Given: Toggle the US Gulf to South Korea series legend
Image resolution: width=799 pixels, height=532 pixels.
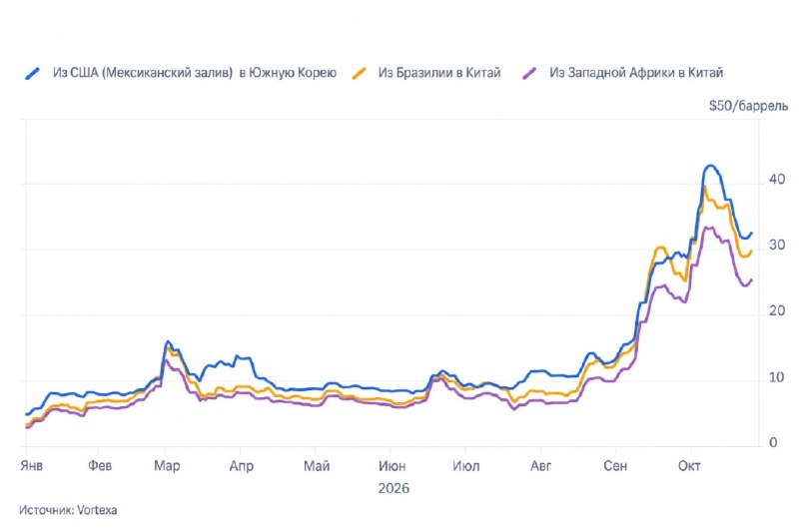Looking at the screenshot, I should [x=182, y=73].
